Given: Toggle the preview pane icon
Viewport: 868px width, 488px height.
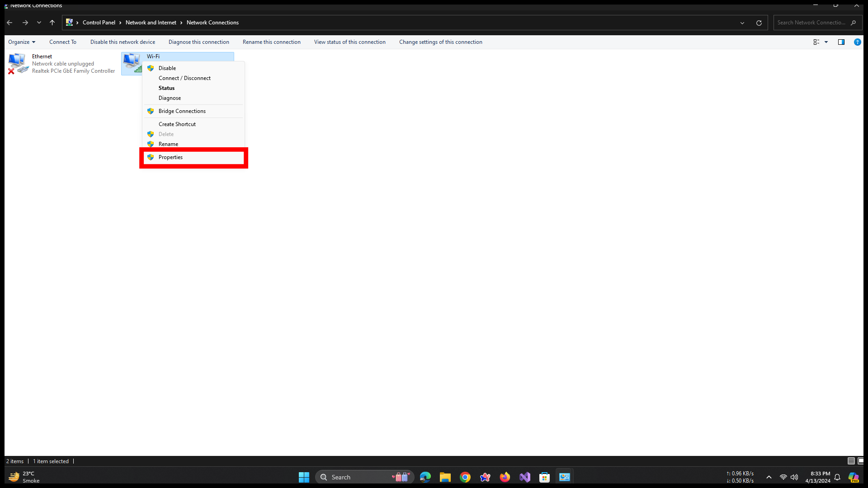Looking at the screenshot, I should point(841,42).
